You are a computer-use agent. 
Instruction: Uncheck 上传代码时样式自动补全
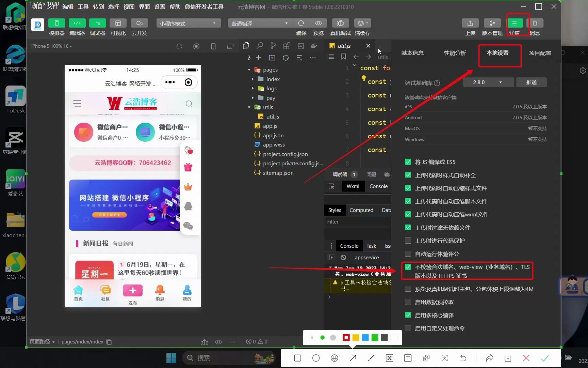[408, 175]
